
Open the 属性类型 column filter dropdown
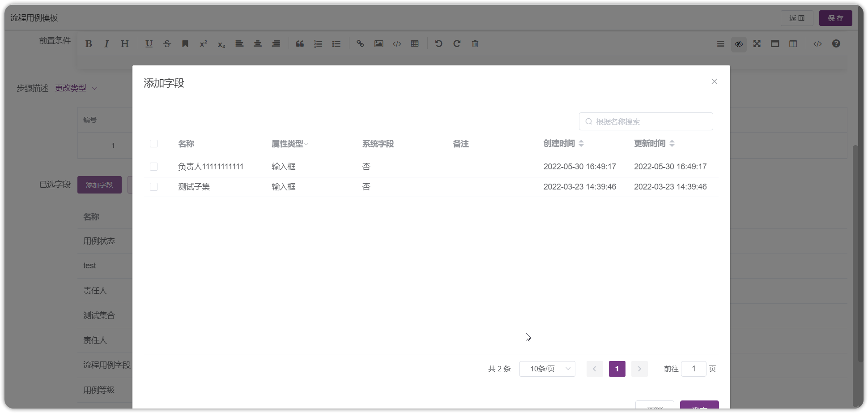(x=306, y=144)
